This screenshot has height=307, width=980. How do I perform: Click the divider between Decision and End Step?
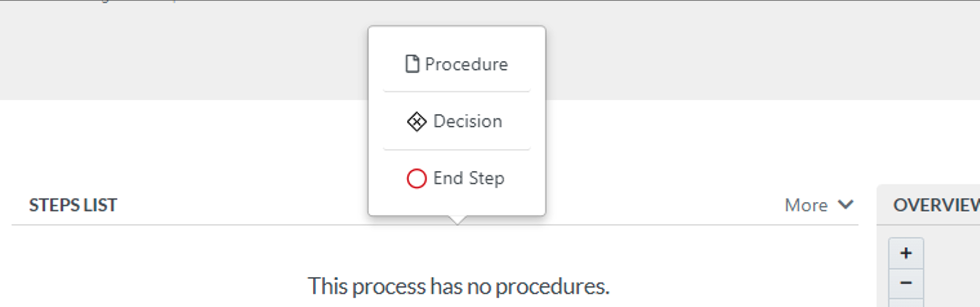pos(457,149)
